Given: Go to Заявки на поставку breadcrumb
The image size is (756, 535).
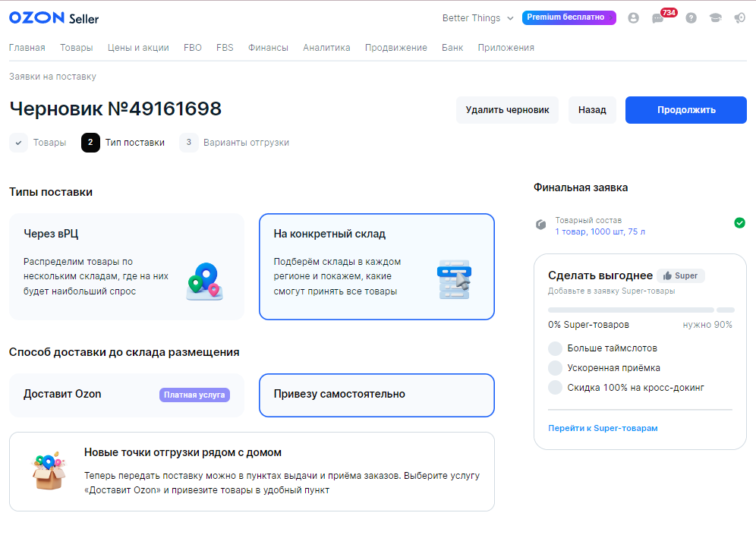Looking at the screenshot, I should [x=52, y=77].
